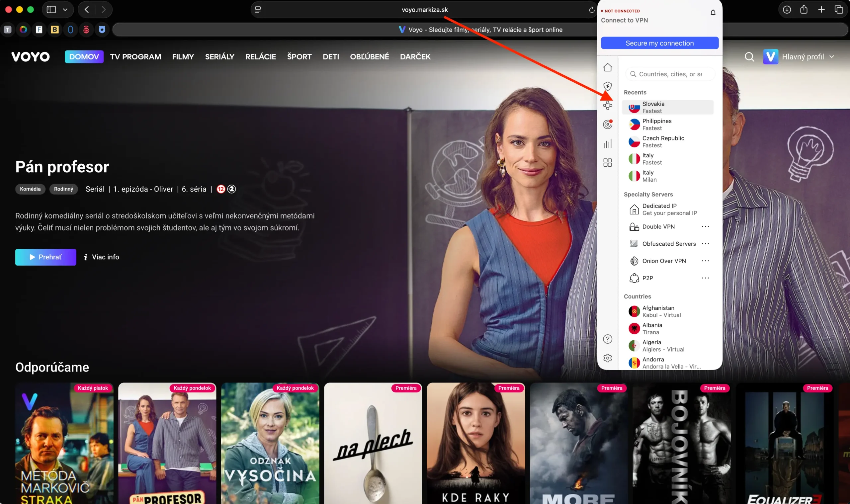The image size is (850, 504).
Task: Select Slovakia Fastest recent server
Action: 667,107
